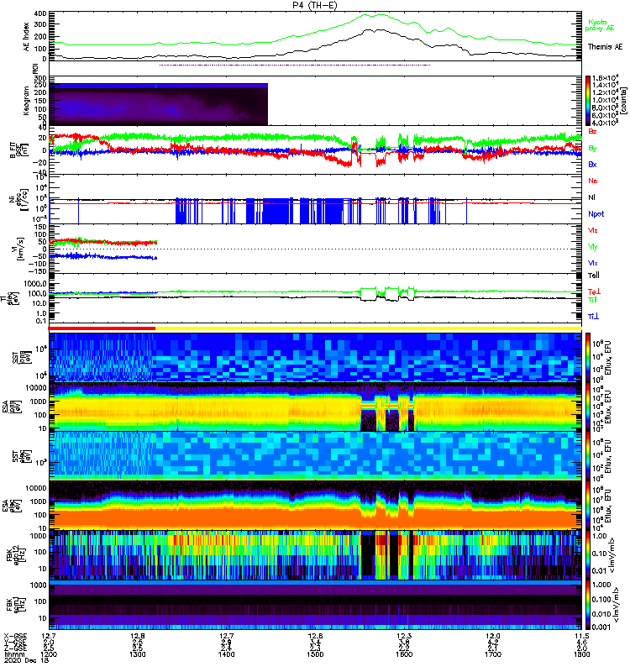Click the 1800 time tick label
This screenshot has height=672, width=630.
pyautogui.click(x=581, y=654)
